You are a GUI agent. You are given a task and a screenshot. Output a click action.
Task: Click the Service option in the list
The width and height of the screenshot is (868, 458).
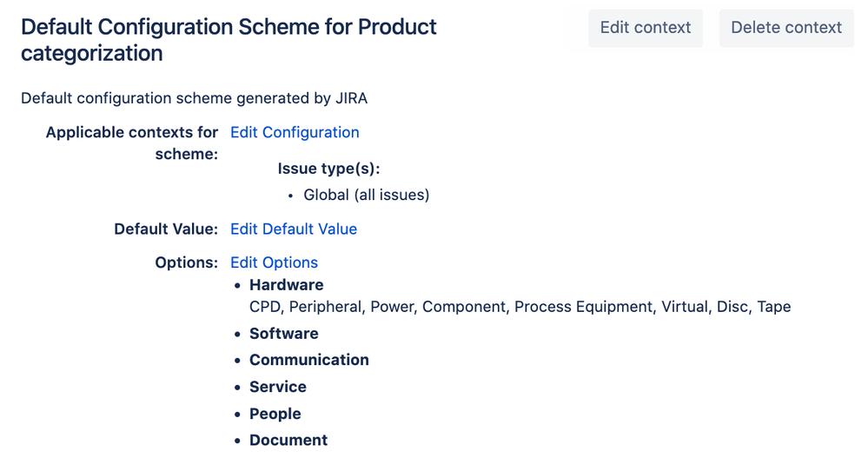(x=277, y=387)
